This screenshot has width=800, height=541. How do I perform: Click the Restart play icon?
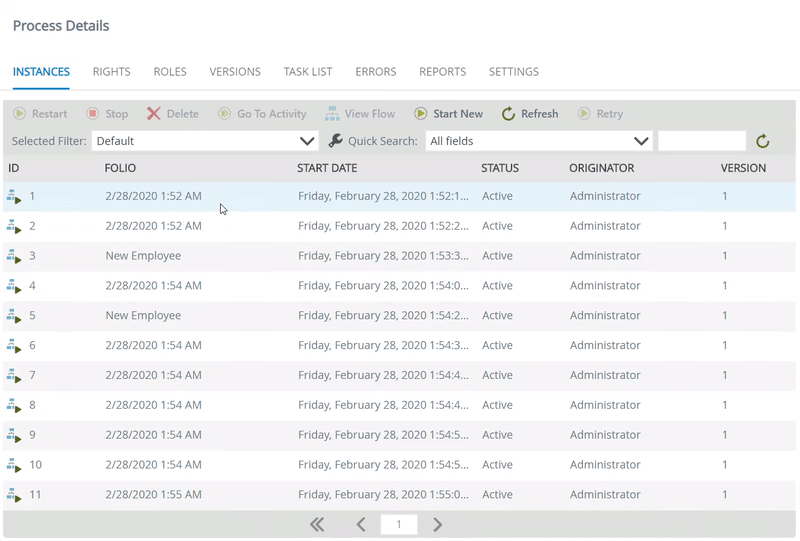20,114
